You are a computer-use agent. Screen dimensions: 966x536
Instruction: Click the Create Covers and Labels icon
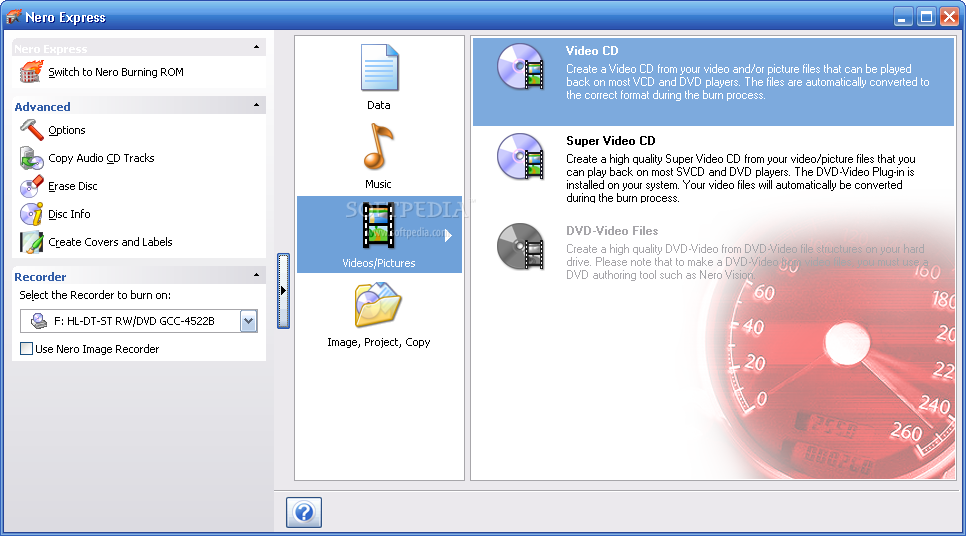[x=31, y=242]
